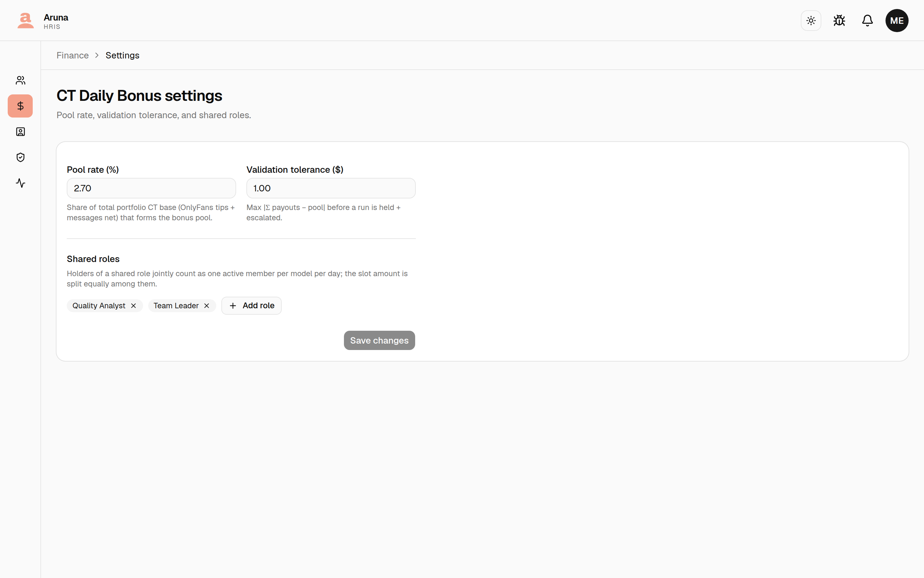Screen dimensions: 924x578
Task: Click the Team Leader chip label
Action: (x=176, y=305)
